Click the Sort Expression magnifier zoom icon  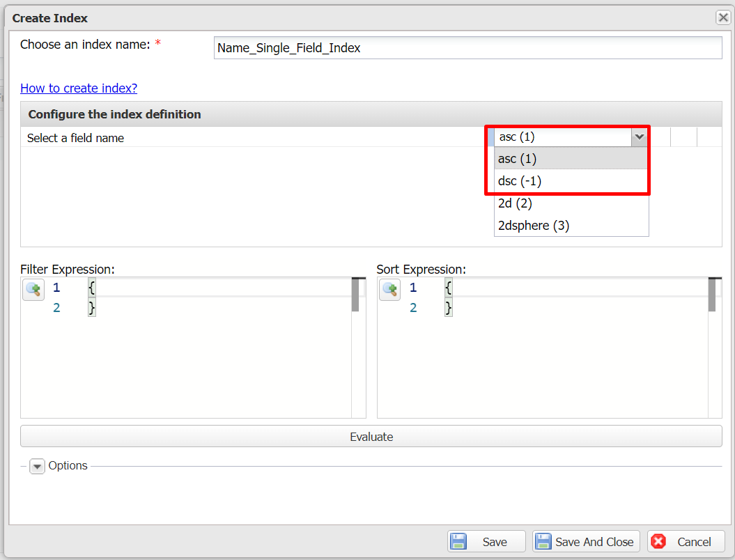(390, 289)
